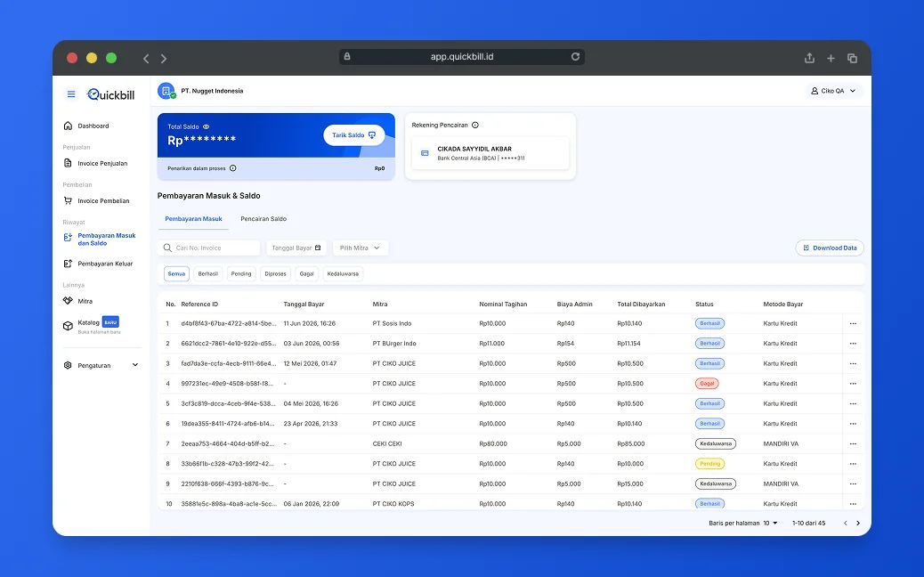924x577 pixels.
Task: Open more options for row 5
Action: [853, 403]
